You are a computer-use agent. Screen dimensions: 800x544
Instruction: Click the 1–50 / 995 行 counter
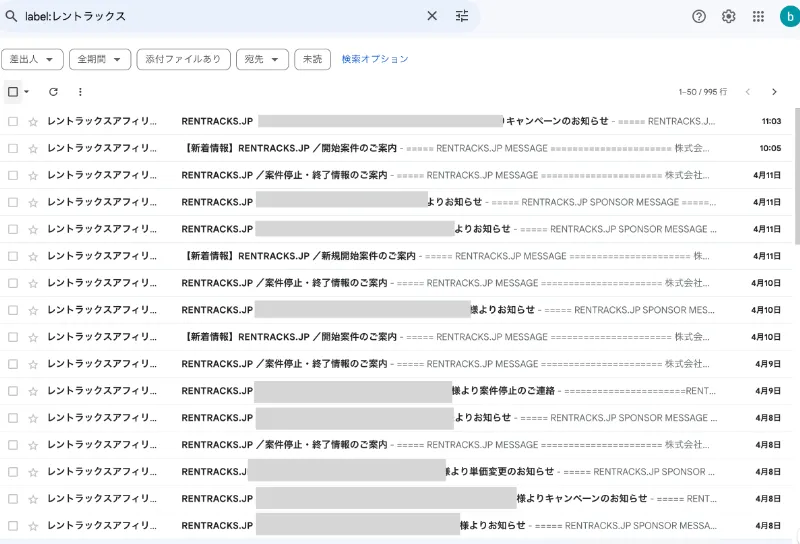pyautogui.click(x=703, y=92)
